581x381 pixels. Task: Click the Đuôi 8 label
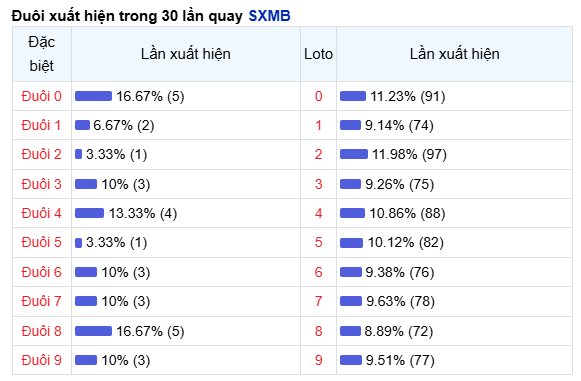pyautogui.click(x=42, y=331)
